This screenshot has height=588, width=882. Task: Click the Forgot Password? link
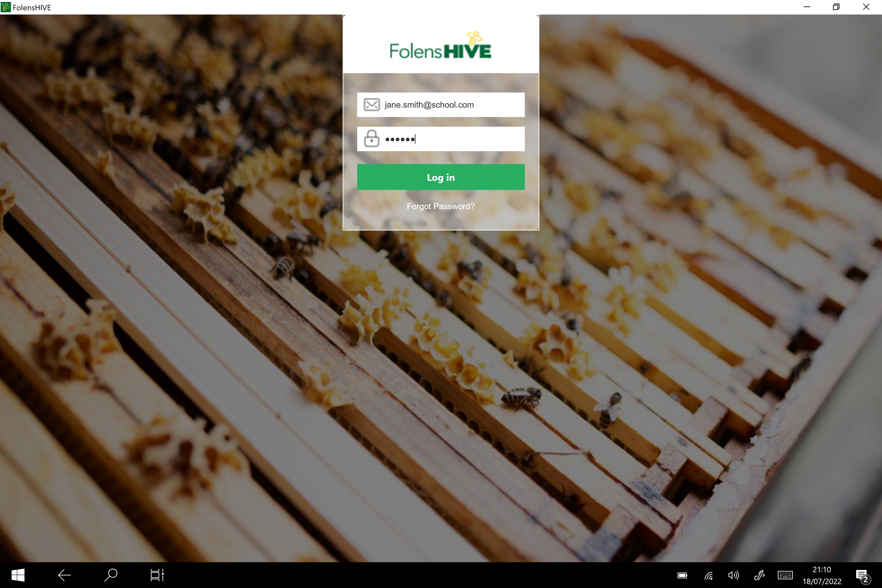[441, 206]
